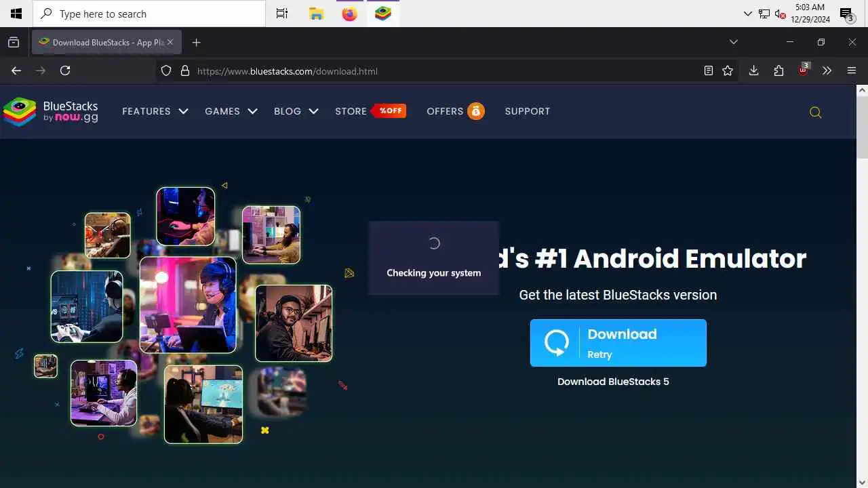Click the taskbar clock showing 5:03 AM
The height and width of the screenshot is (488, 868).
pos(810,14)
